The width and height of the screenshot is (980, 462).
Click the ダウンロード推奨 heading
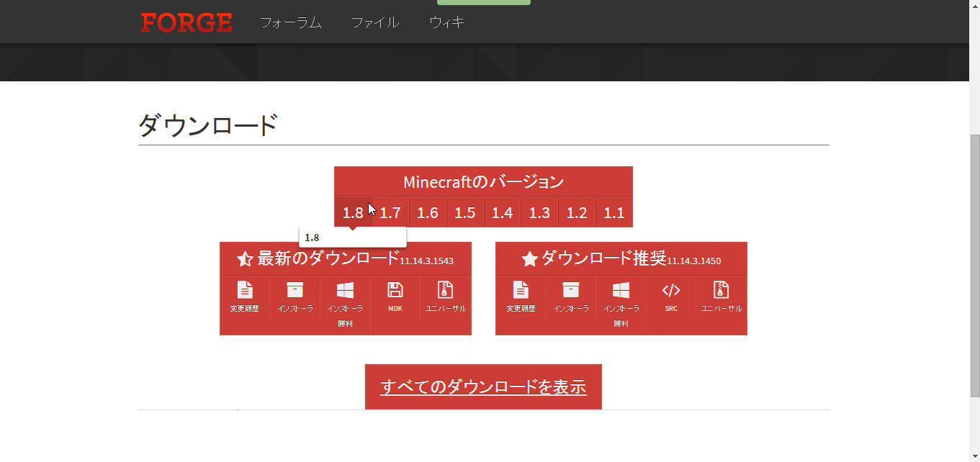603,258
